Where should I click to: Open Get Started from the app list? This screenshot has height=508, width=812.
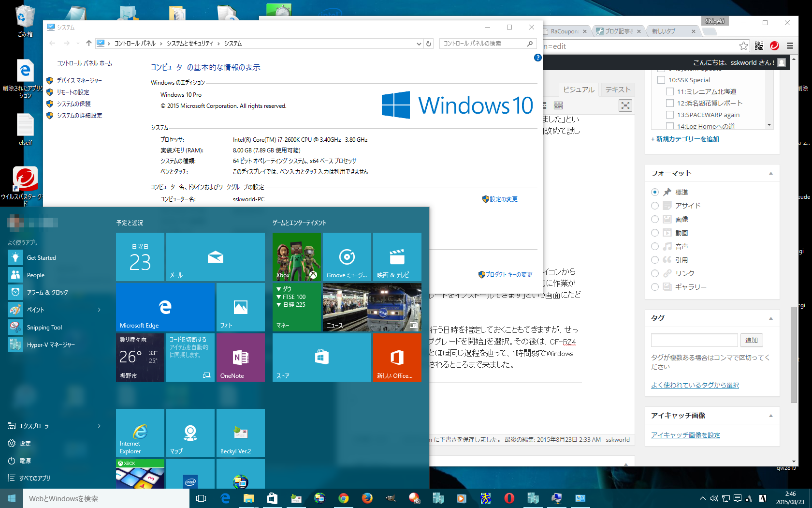click(55, 258)
